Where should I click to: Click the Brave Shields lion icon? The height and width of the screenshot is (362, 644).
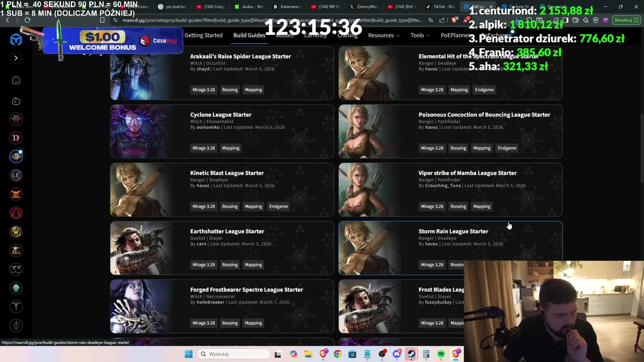click(x=455, y=20)
